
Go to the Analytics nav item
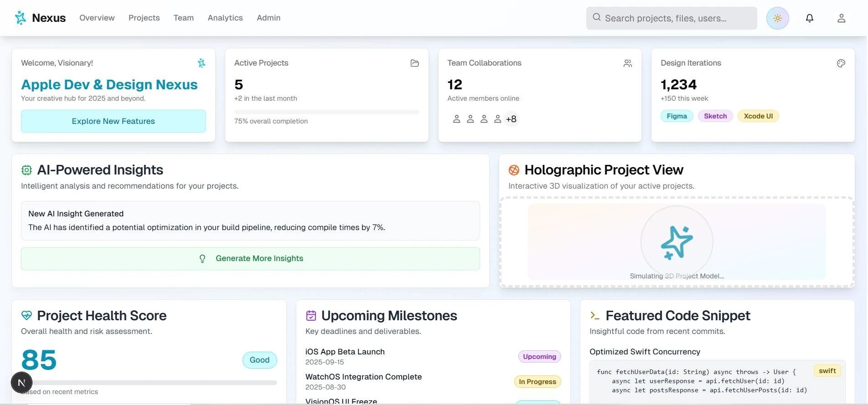225,18
